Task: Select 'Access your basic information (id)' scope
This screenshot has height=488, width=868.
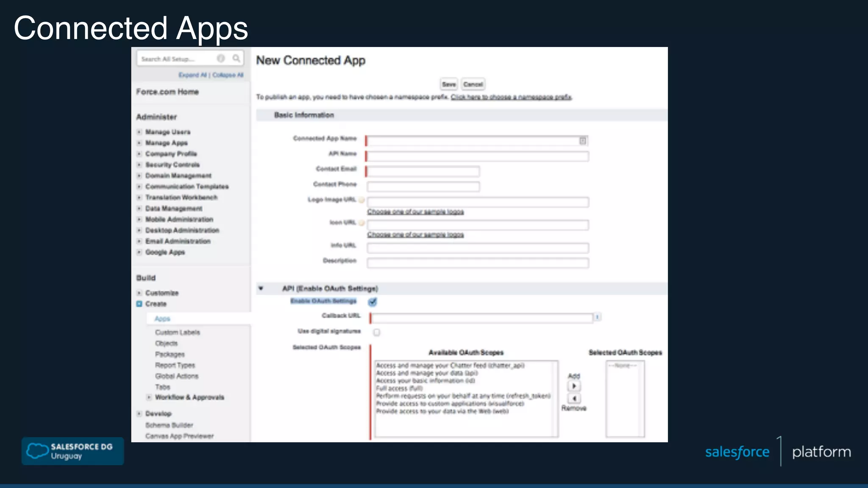Action: [x=426, y=380]
